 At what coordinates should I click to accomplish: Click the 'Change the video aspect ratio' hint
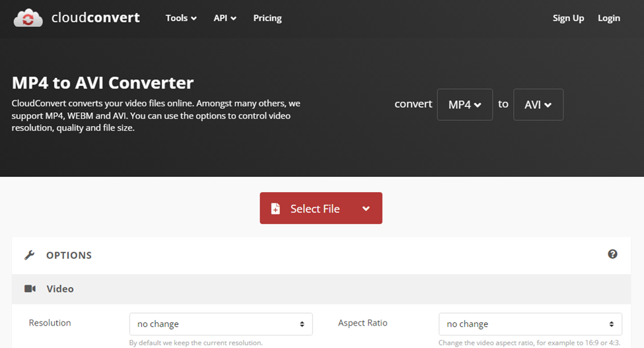(530, 343)
